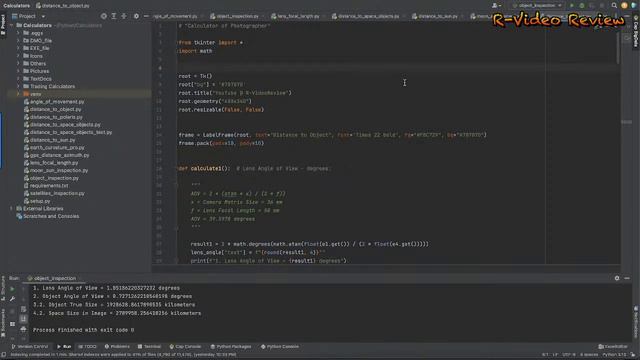This screenshot has height=360, width=640.
Task: Click the Debug bug icon in top toolbar
Action: point(582,6)
